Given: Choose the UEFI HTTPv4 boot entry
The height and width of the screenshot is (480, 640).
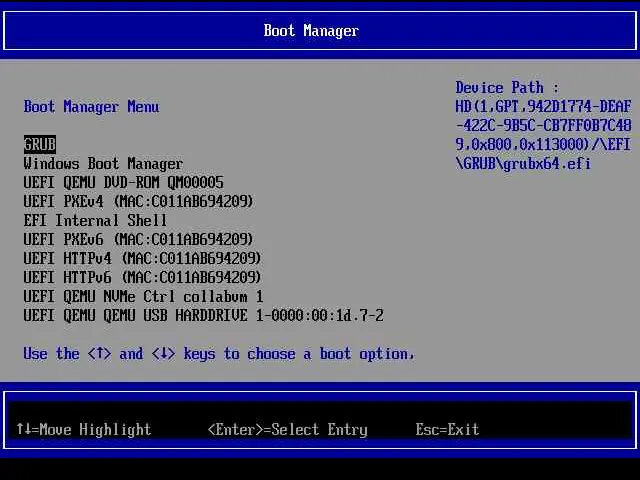Looking at the screenshot, I should pyautogui.click(x=142, y=259).
